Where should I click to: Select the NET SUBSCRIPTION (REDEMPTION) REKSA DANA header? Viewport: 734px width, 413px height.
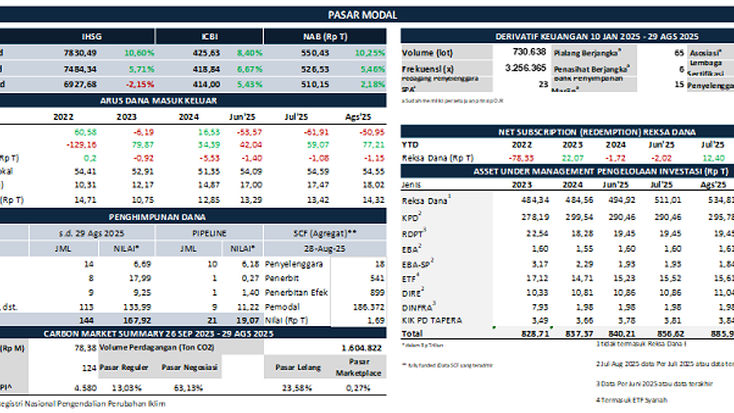coord(597,132)
